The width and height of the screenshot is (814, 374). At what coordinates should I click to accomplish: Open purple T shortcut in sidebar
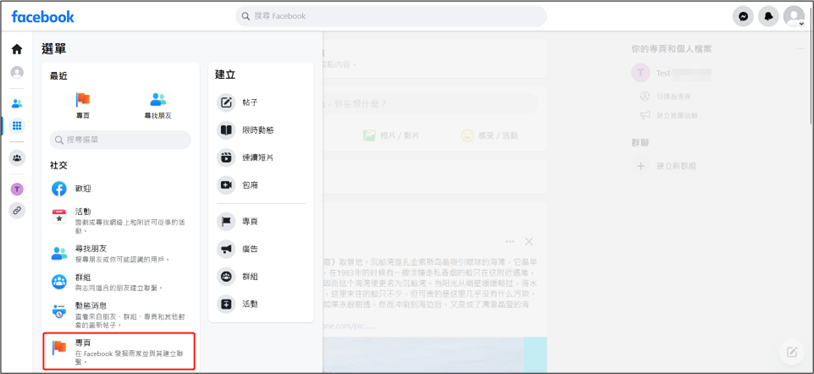(17, 190)
